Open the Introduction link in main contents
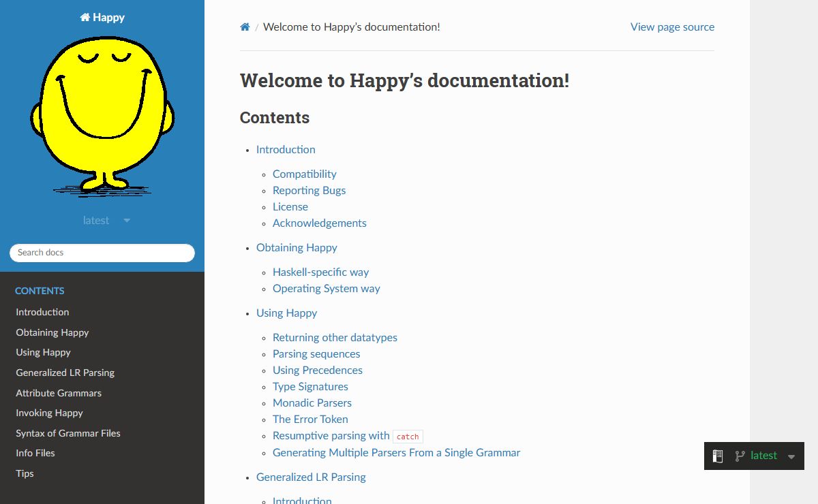Viewport: 818px width, 504px height. pos(286,150)
